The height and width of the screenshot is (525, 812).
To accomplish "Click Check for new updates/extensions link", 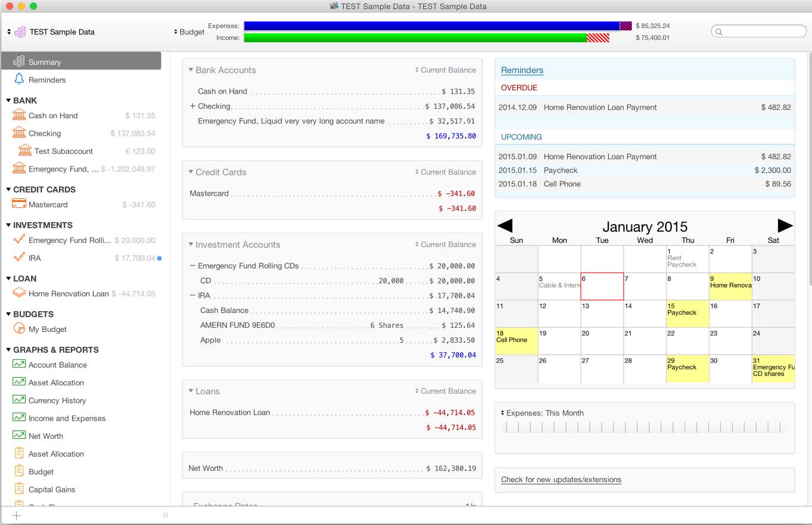I will [561, 480].
